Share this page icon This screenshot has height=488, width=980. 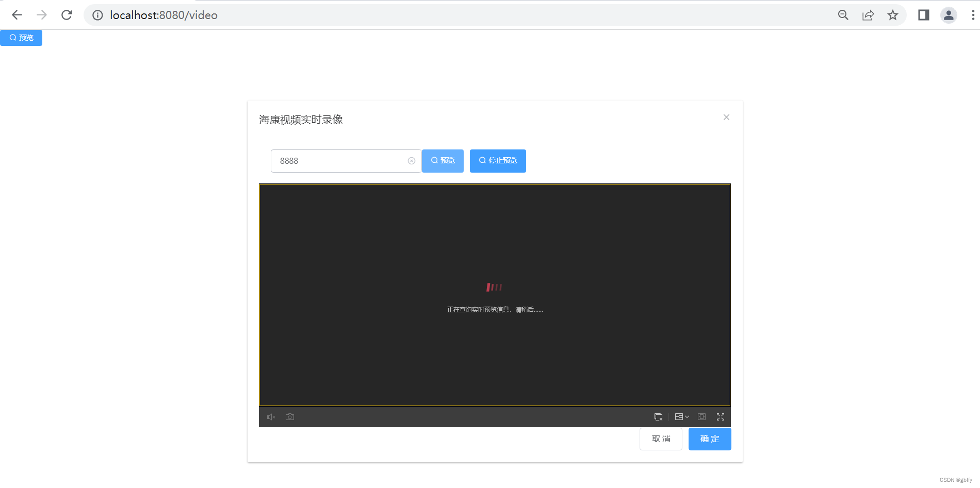tap(868, 15)
